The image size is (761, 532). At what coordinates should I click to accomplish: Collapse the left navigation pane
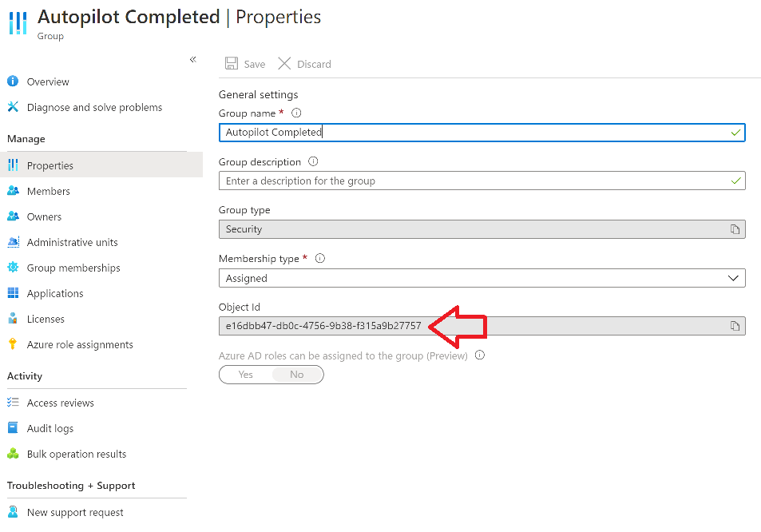(192, 59)
